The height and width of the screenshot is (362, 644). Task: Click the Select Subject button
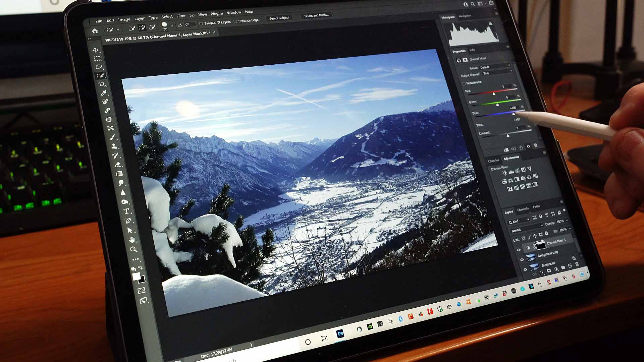[279, 18]
